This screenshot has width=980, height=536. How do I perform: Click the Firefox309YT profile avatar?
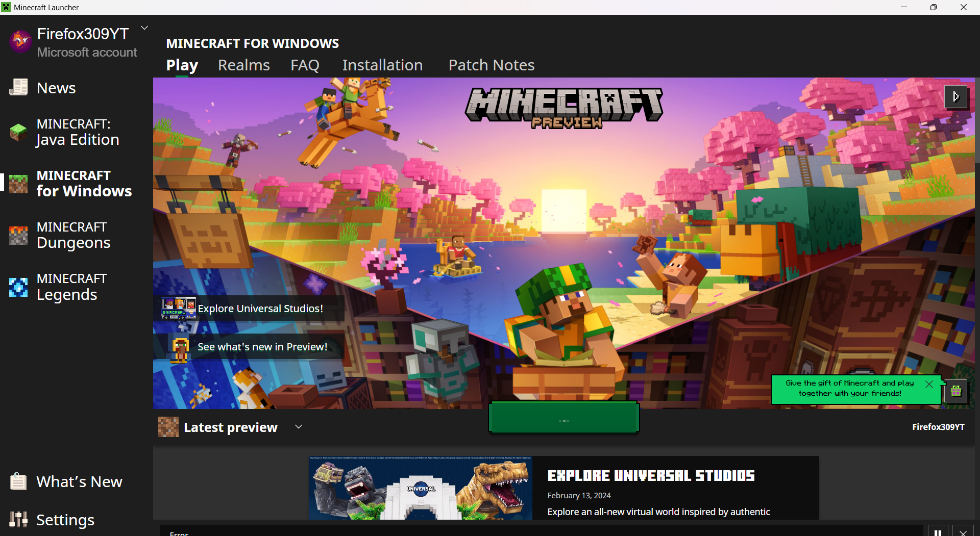pos(20,41)
